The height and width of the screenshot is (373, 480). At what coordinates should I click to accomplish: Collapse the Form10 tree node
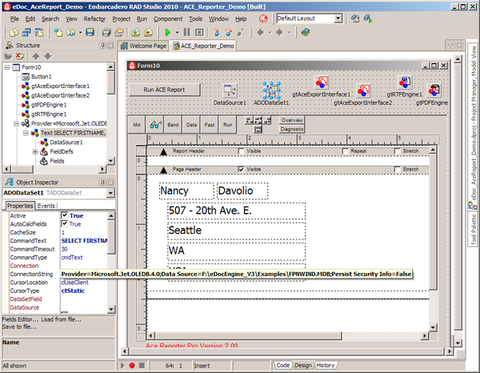point(7,67)
